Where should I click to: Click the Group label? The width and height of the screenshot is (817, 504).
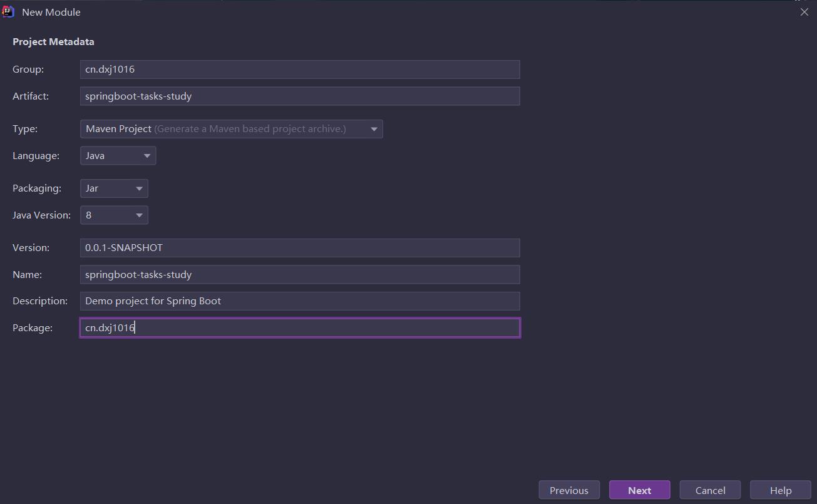28,69
